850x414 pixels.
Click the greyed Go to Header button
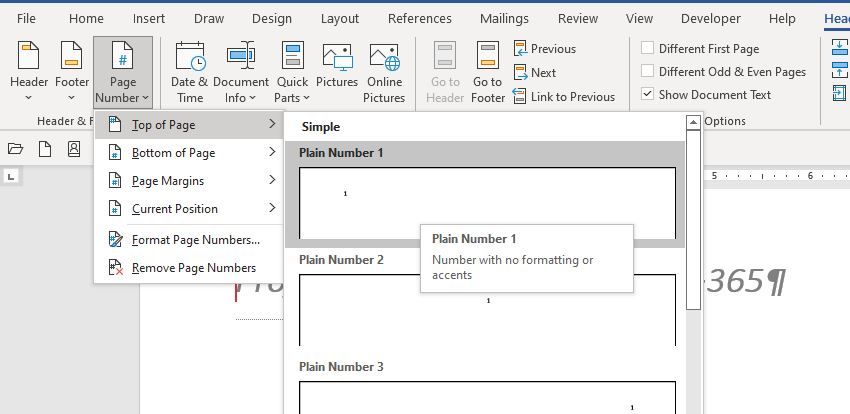pos(445,72)
